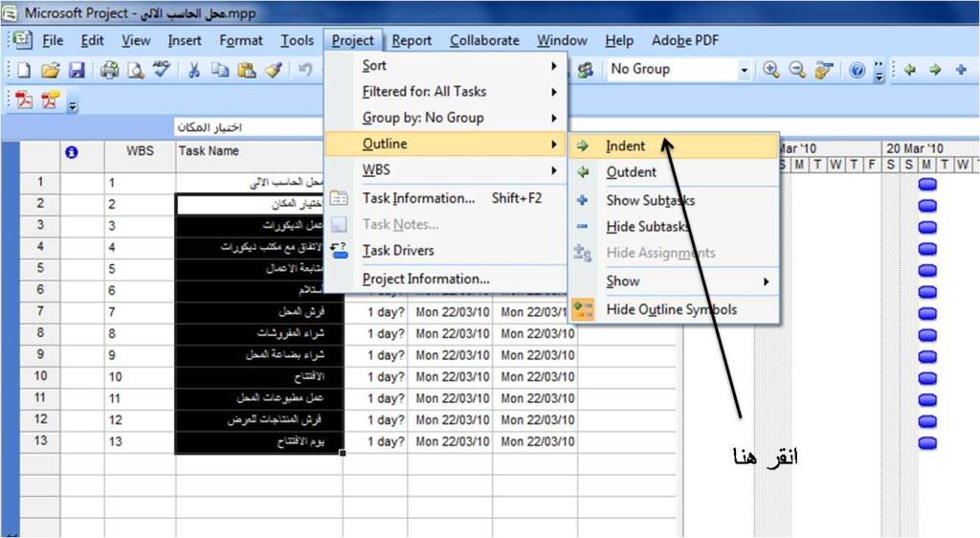Screen dimensions: 980x538
Task: Open the Report menu
Action: coord(412,40)
